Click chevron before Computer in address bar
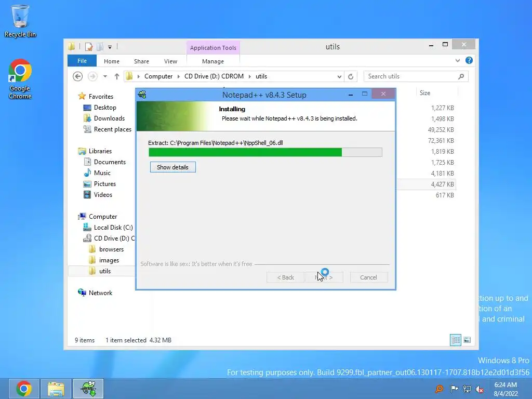The image size is (532, 399). tap(138, 77)
